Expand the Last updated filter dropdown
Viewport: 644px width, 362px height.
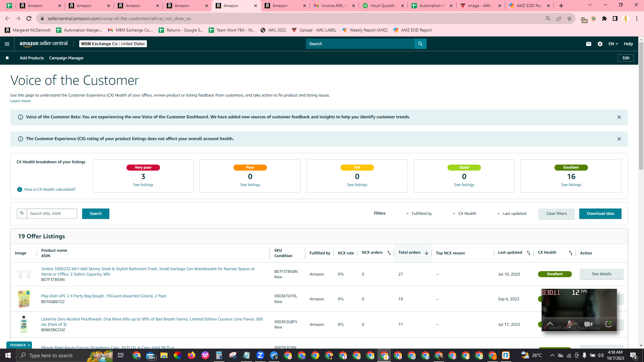[512, 214]
